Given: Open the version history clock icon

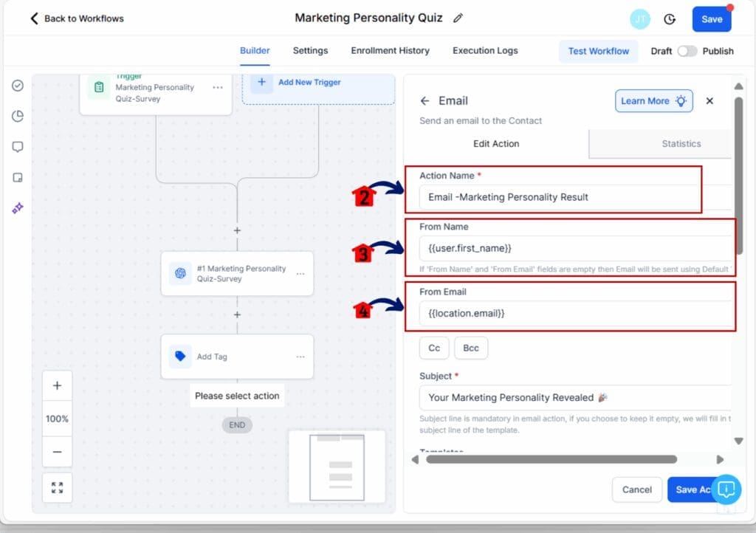Looking at the screenshot, I should coord(670,19).
